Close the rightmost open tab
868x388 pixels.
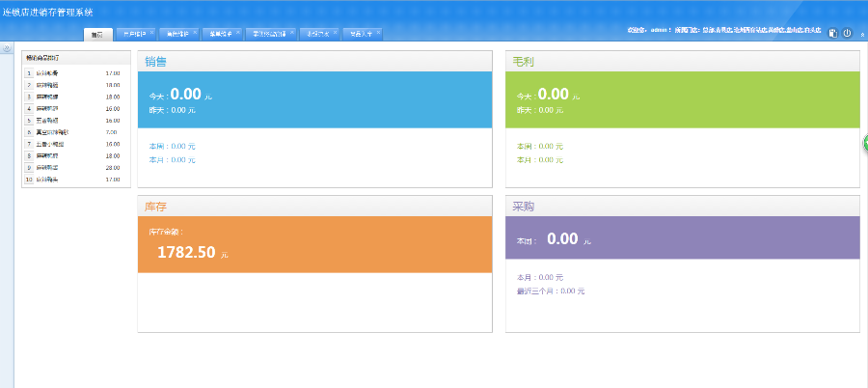click(379, 32)
